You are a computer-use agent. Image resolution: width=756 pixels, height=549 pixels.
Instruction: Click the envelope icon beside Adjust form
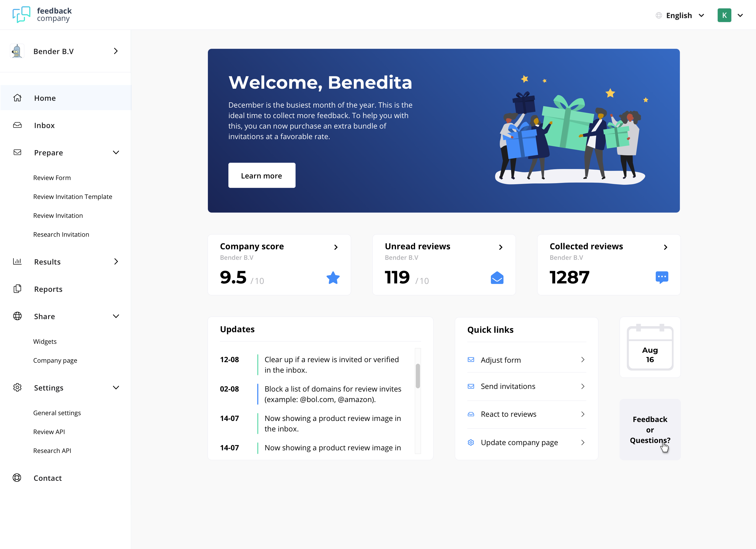pyautogui.click(x=471, y=360)
